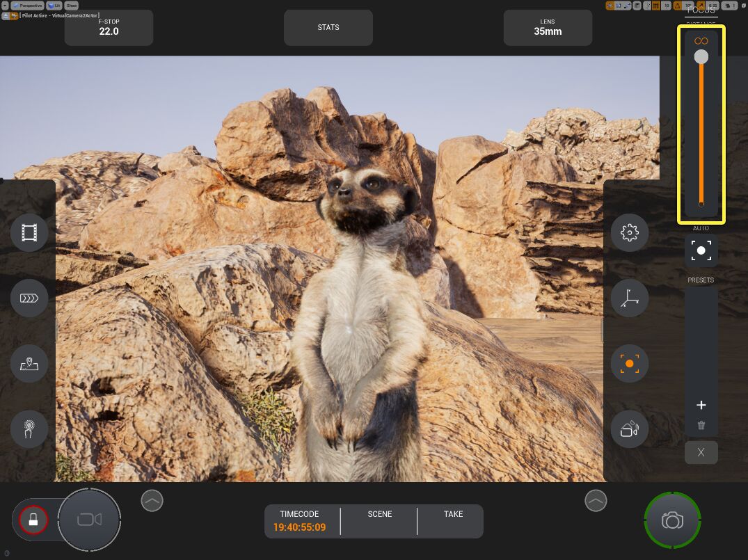This screenshot has width=748, height=560.
Task: Add a new focus preset with plus
Action: tap(701, 405)
